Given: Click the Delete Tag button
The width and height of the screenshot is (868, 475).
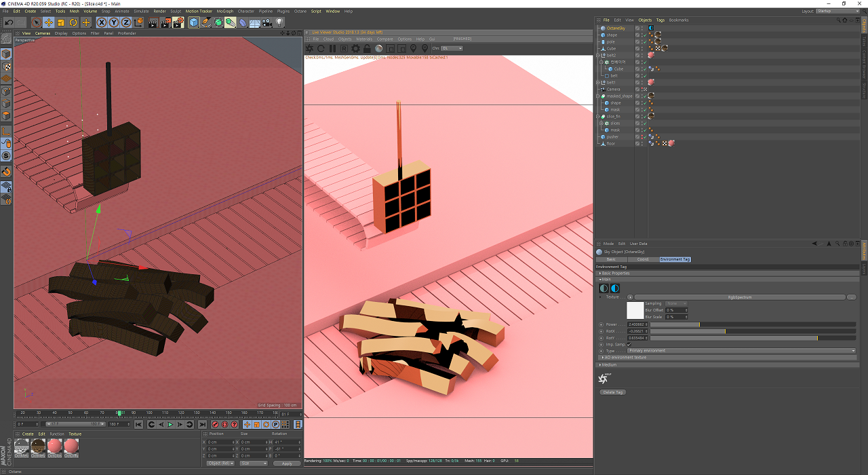Looking at the screenshot, I should (x=612, y=392).
